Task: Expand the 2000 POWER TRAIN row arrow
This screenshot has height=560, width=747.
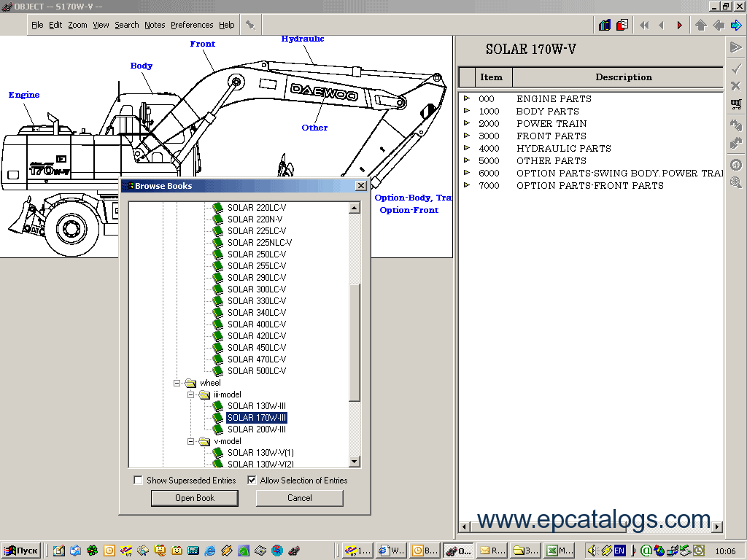Action: click(467, 123)
